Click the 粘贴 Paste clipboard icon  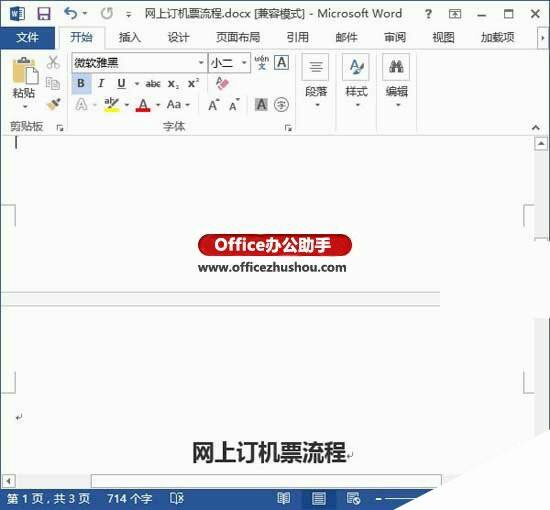(25, 70)
